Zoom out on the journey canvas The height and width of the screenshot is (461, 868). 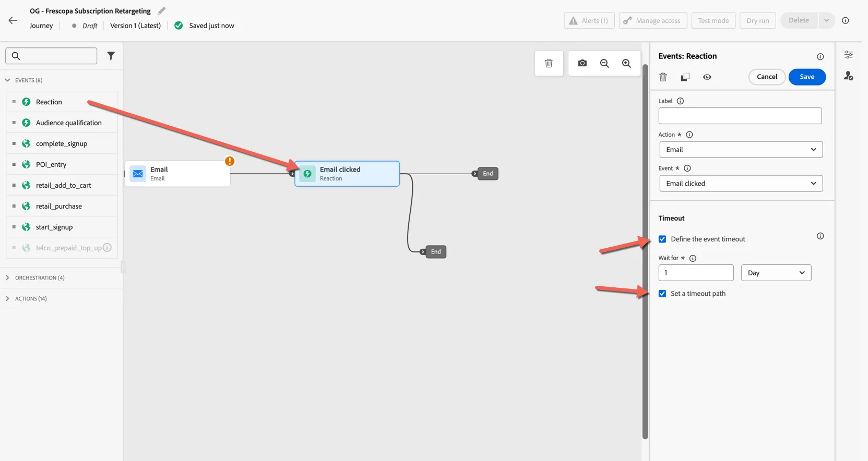[604, 63]
